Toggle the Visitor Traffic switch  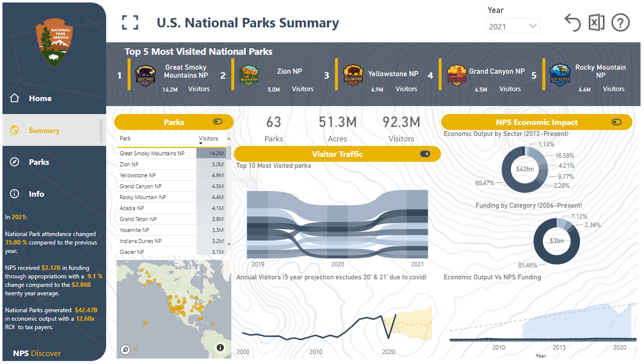[425, 154]
